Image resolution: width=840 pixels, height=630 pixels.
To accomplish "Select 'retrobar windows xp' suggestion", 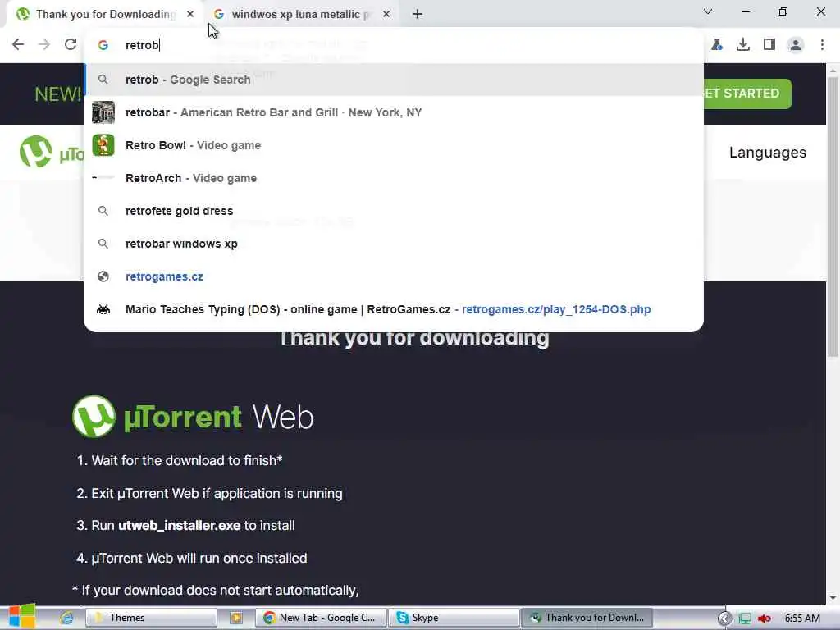I will [x=394, y=244].
